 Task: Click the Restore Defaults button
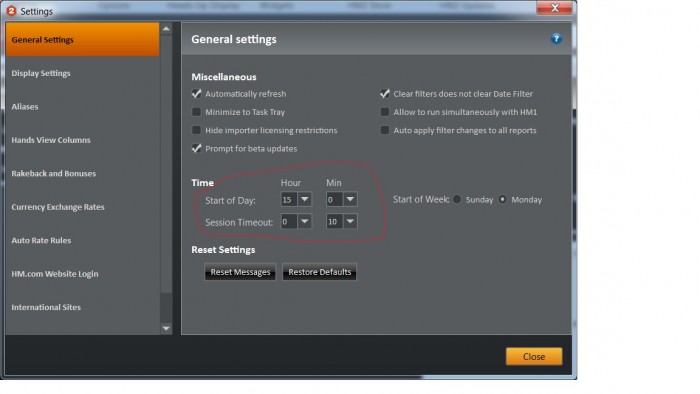(320, 272)
